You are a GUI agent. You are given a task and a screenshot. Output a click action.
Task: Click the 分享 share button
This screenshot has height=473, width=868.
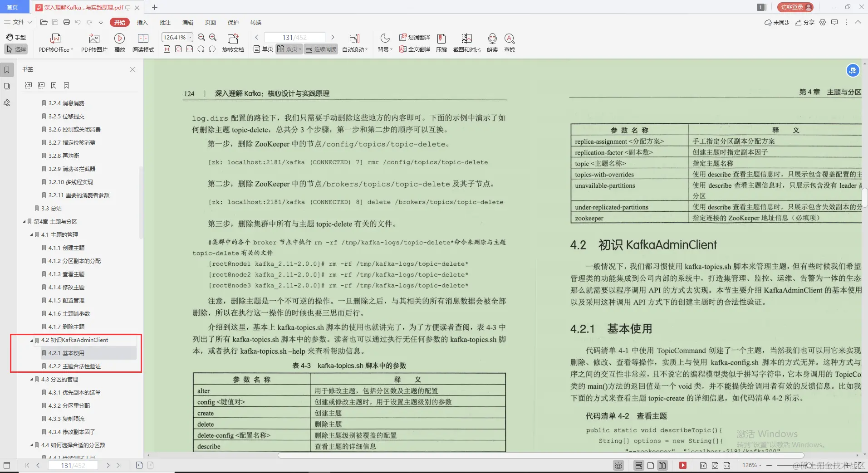806,22
